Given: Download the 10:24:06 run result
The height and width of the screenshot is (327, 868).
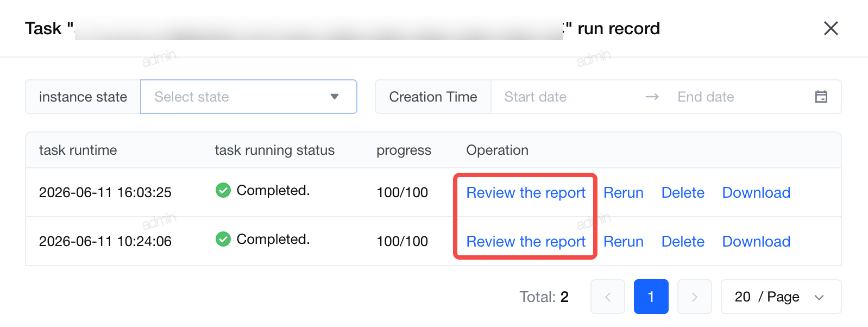Looking at the screenshot, I should pos(756,242).
